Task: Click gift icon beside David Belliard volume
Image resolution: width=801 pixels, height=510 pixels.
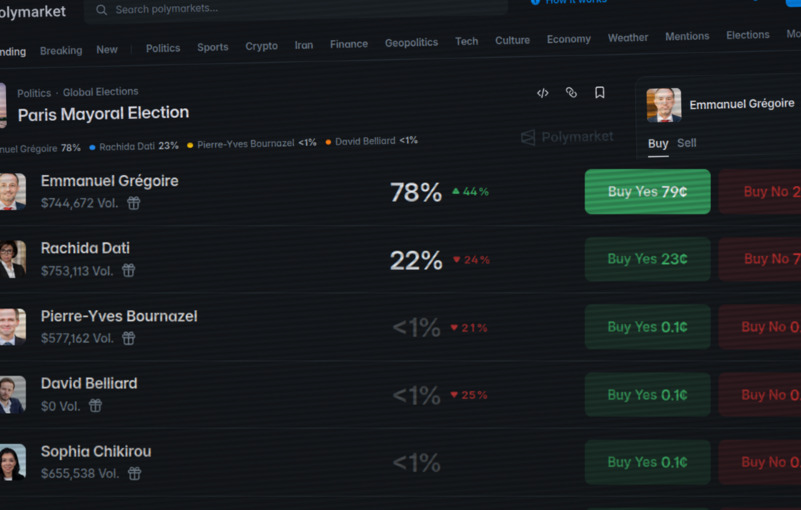Action: [95, 406]
